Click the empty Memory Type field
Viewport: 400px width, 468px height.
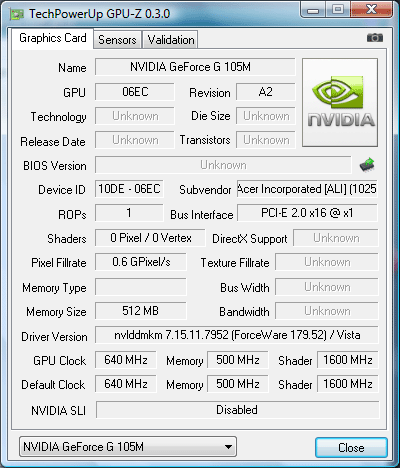[141, 287]
